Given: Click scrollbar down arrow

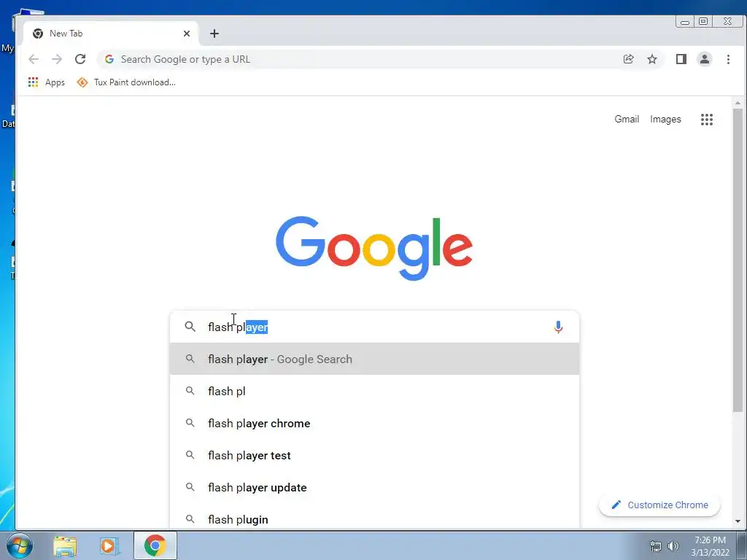Looking at the screenshot, I should pyautogui.click(x=738, y=521).
